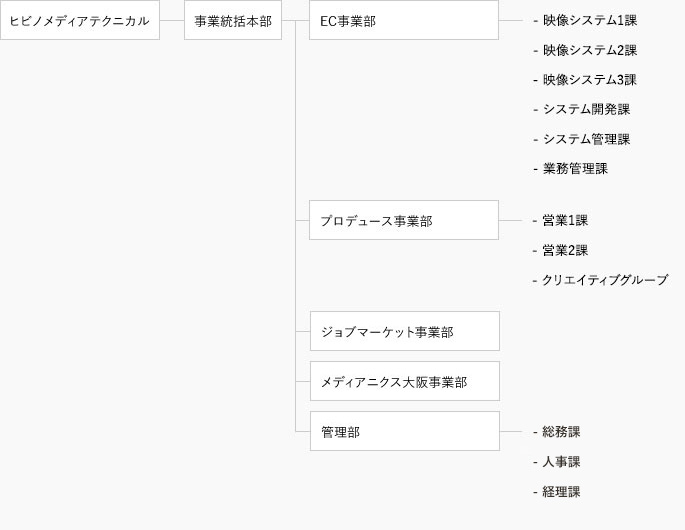Screen dimensions: 685x530
Task: Select the プロデュース事業部 box
Action: [x=404, y=220]
